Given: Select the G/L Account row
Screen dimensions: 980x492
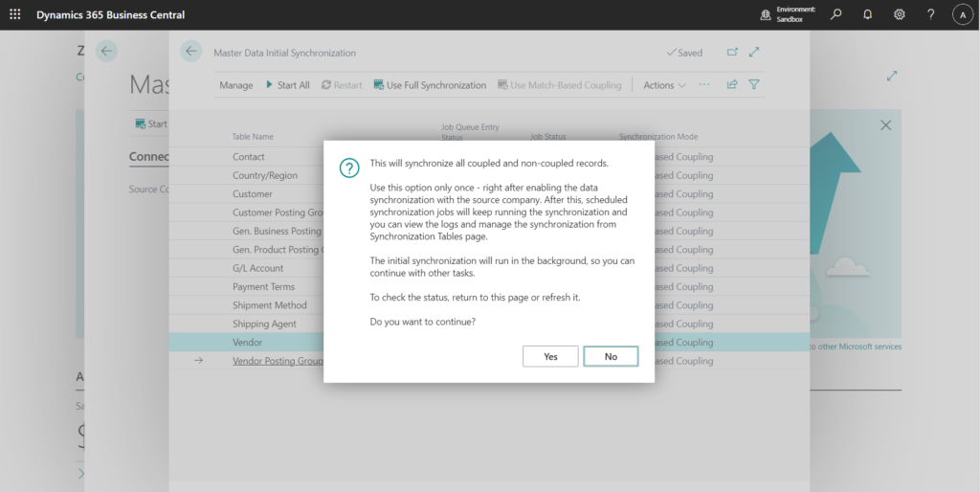Looking at the screenshot, I should pos(489,268).
